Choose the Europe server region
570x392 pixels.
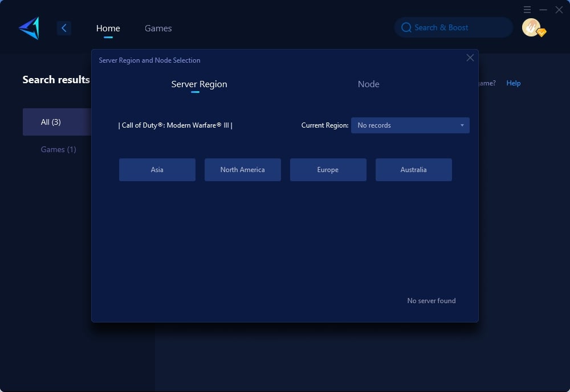point(328,170)
